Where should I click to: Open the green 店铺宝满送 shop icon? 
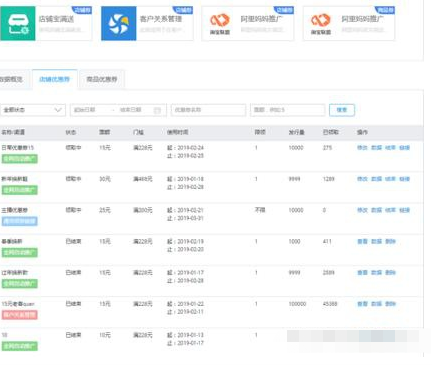18,23
